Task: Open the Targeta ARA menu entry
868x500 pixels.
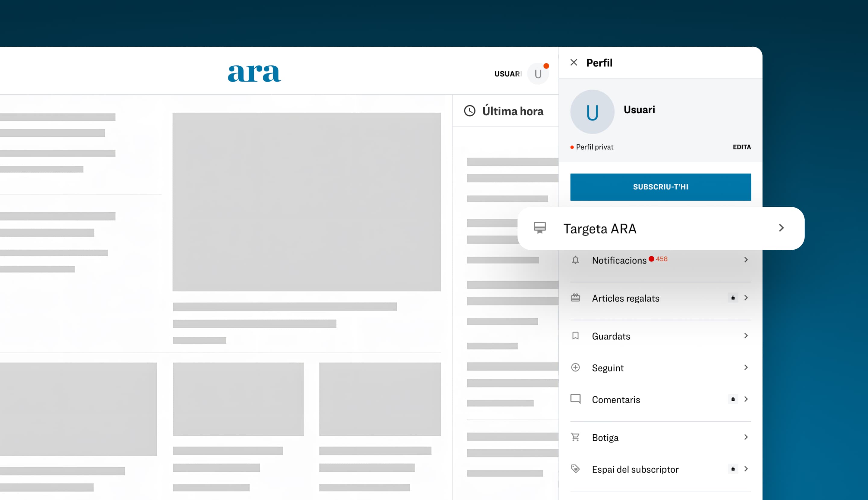Action: point(661,228)
